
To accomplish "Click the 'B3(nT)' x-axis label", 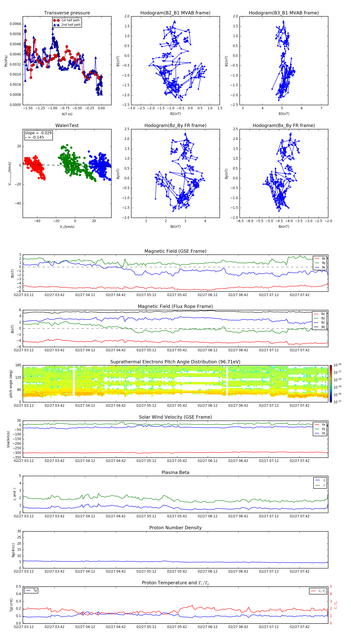I will tap(284, 114).
